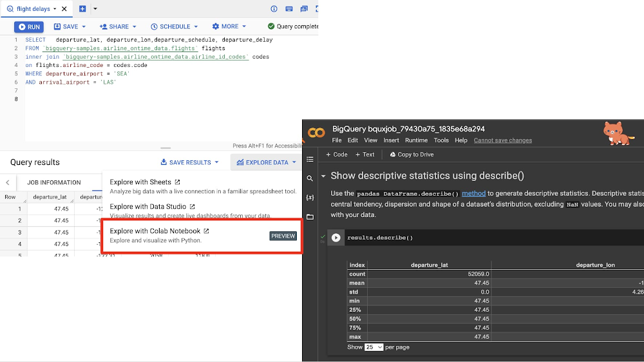This screenshot has width=644, height=362.
Task: Click the PREVIEW badge
Action: 283,236
